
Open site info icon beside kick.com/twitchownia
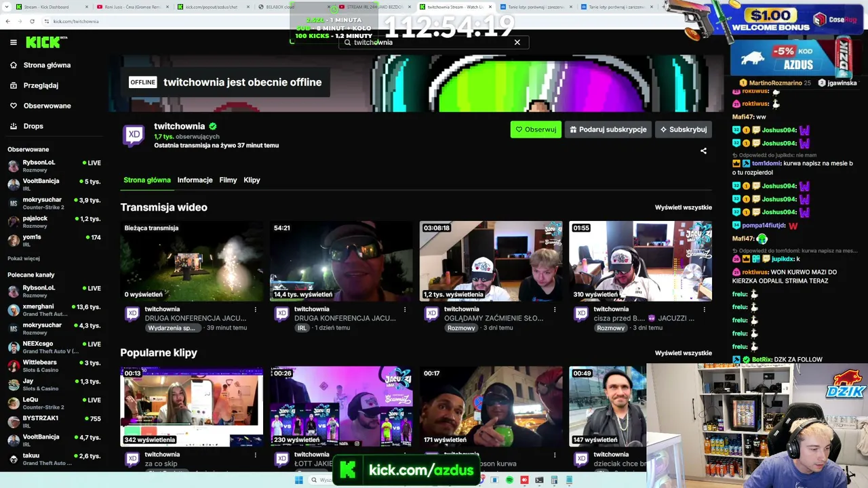point(46,21)
